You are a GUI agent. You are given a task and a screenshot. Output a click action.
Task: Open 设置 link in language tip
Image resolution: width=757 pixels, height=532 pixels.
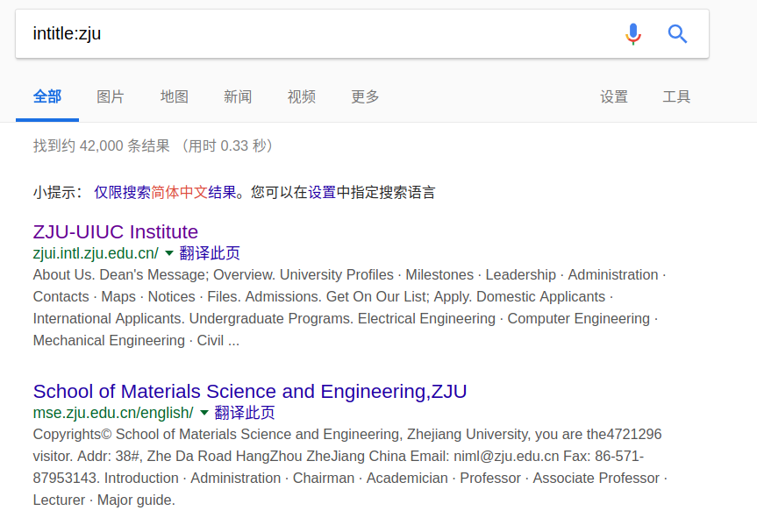pos(322,193)
